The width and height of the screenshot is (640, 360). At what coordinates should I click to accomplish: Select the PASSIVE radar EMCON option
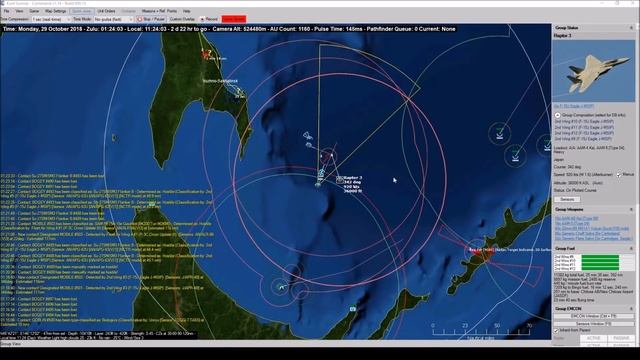click(621, 338)
